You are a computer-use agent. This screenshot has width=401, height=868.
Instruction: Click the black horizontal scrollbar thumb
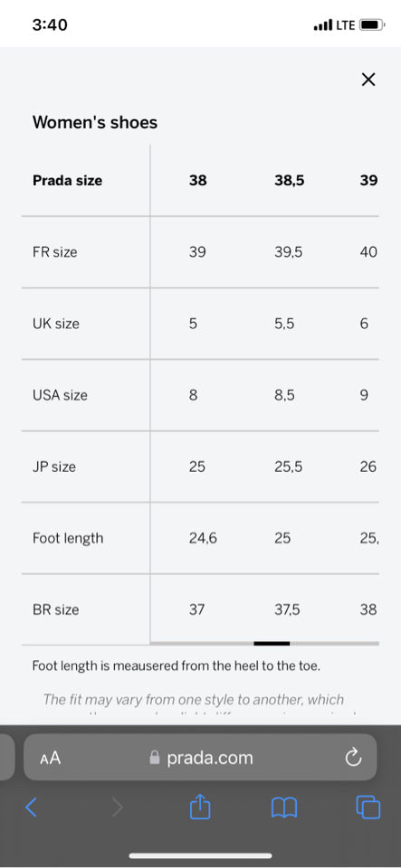pyautogui.click(x=272, y=643)
